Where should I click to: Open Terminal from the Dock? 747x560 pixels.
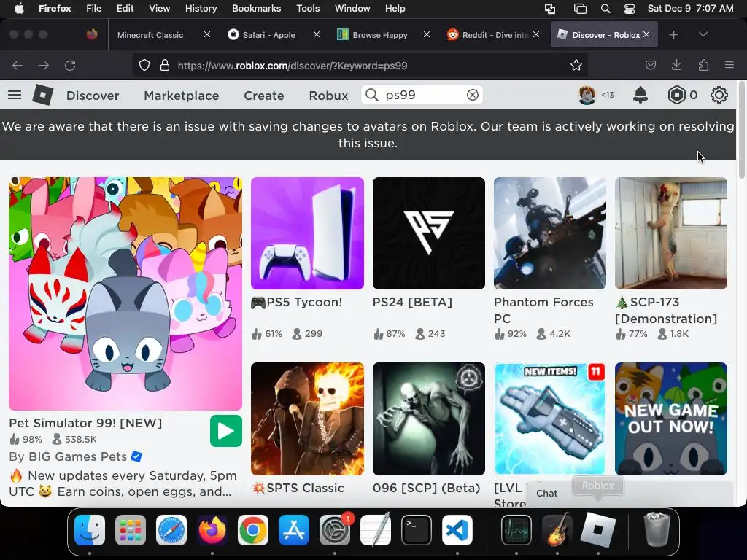[417, 530]
